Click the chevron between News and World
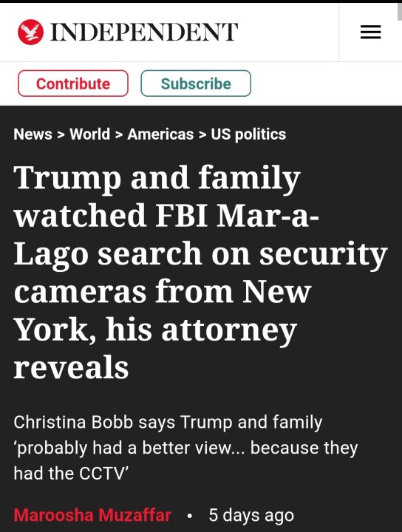The image size is (402, 532). (x=61, y=134)
